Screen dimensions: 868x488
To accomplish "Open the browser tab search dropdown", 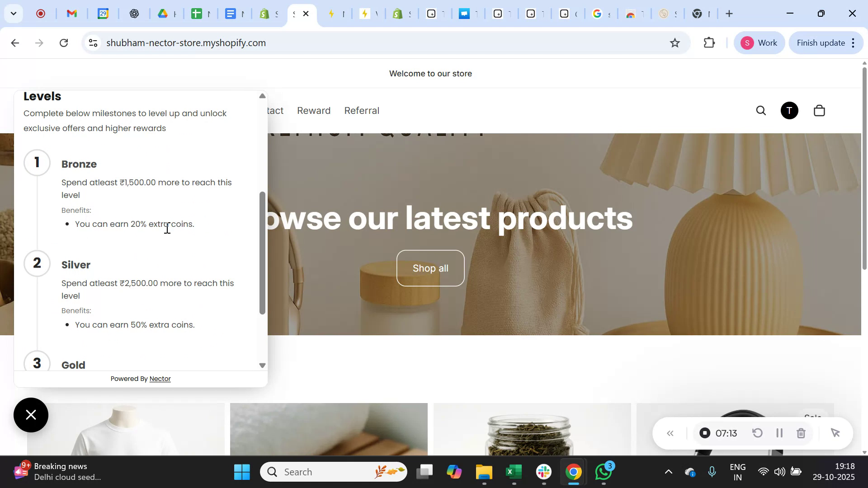I will (14, 14).
